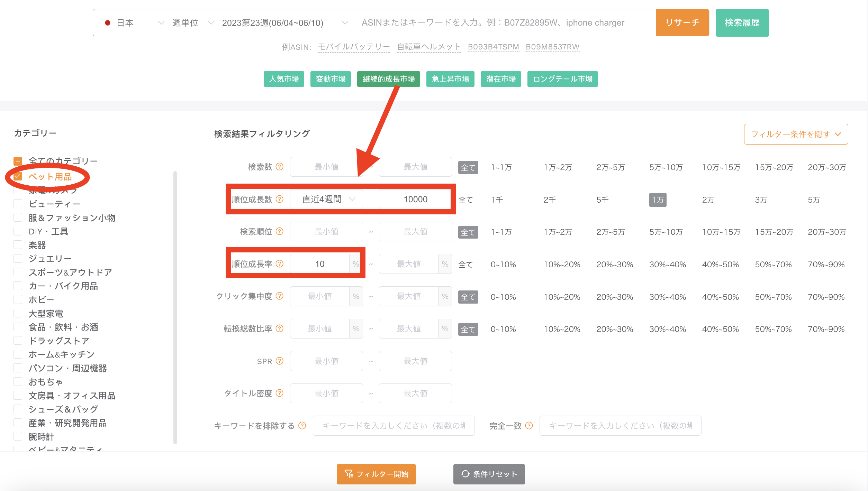Screen dimensions: 868x491
Task: Select the 潜在市場 tab
Action: coord(501,79)
